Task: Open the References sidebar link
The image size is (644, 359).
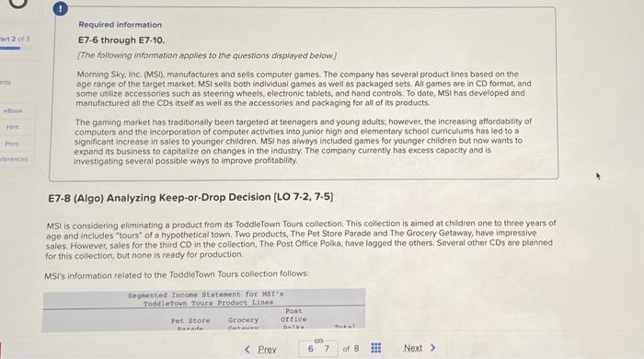Action: click(x=14, y=159)
